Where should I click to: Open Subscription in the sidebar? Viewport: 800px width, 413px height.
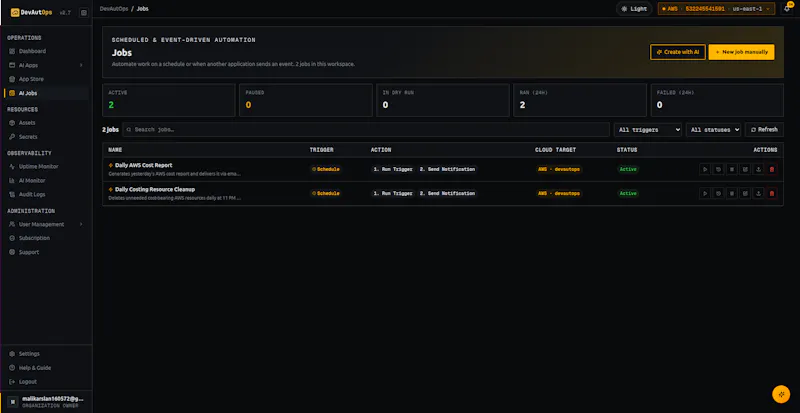tap(46, 238)
